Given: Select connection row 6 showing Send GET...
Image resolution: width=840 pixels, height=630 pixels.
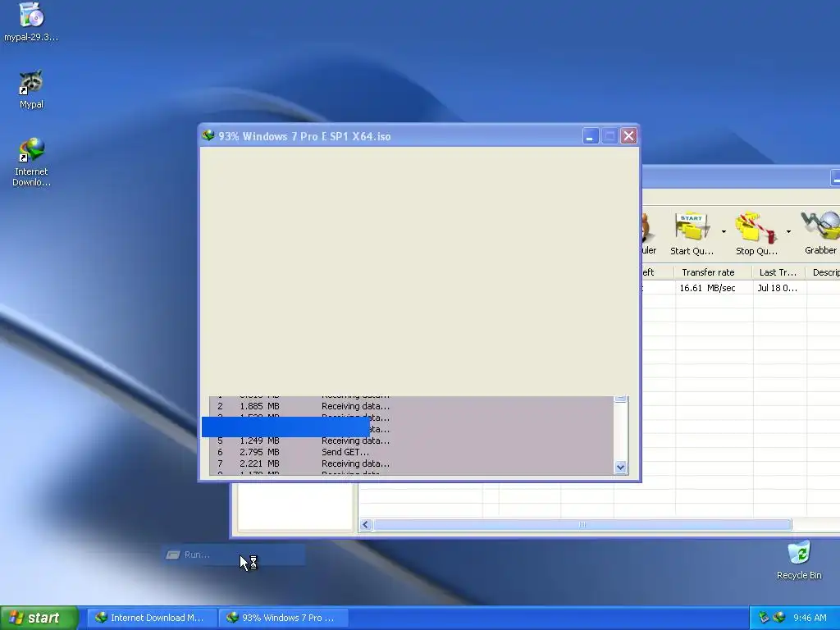Looking at the screenshot, I should 411,452.
